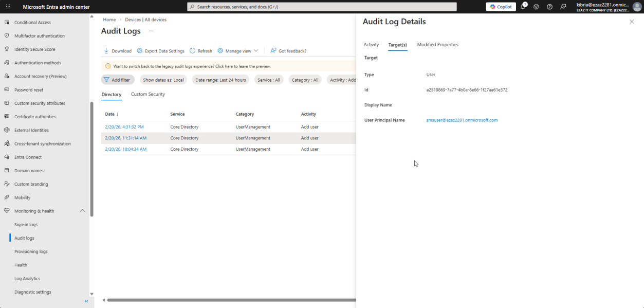
Task: Open log entry 2/20/26, 11:31:14 AM
Action: pyautogui.click(x=126, y=138)
